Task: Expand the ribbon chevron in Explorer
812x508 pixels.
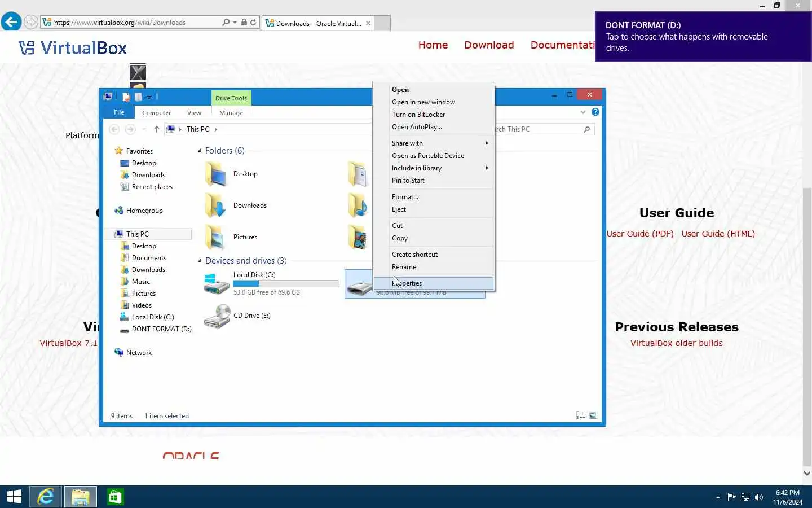Action: pyautogui.click(x=583, y=112)
